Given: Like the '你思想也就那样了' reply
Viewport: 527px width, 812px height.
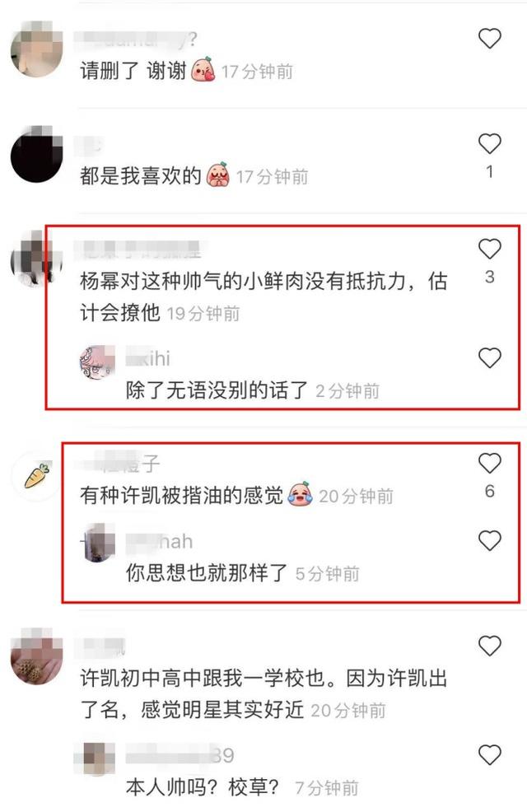Looking at the screenshot, I should 489,540.
